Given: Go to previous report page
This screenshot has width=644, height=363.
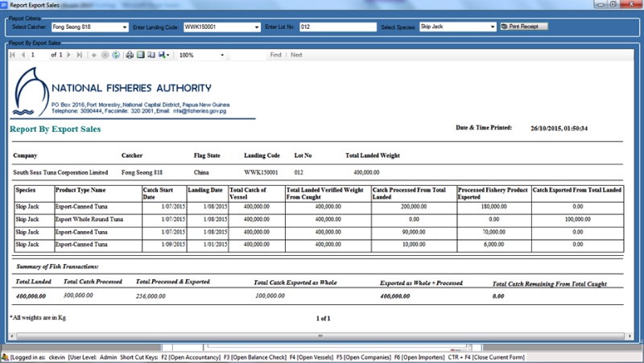Looking at the screenshot, I should click(x=23, y=55).
